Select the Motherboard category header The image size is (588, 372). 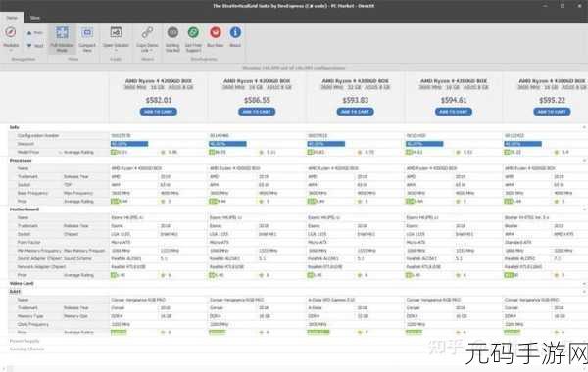[24, 209]
